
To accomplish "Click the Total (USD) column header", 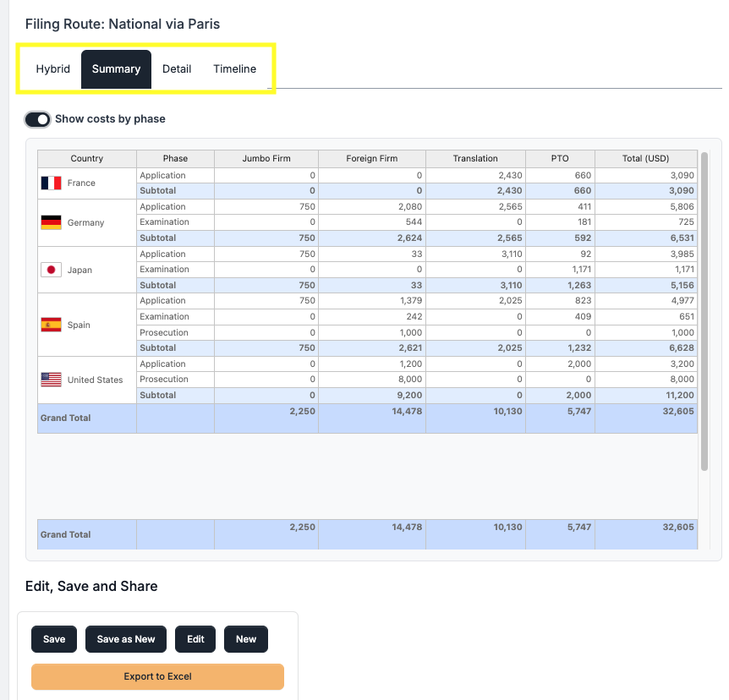I will click(x=646, y=158).
